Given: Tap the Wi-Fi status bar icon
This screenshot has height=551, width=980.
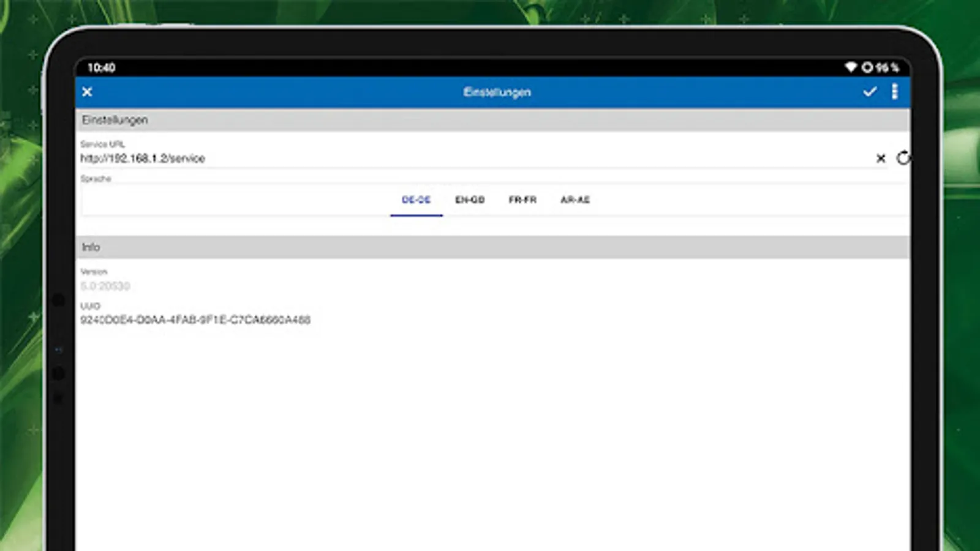Looking at the screenshot, I should coord(851,67).
